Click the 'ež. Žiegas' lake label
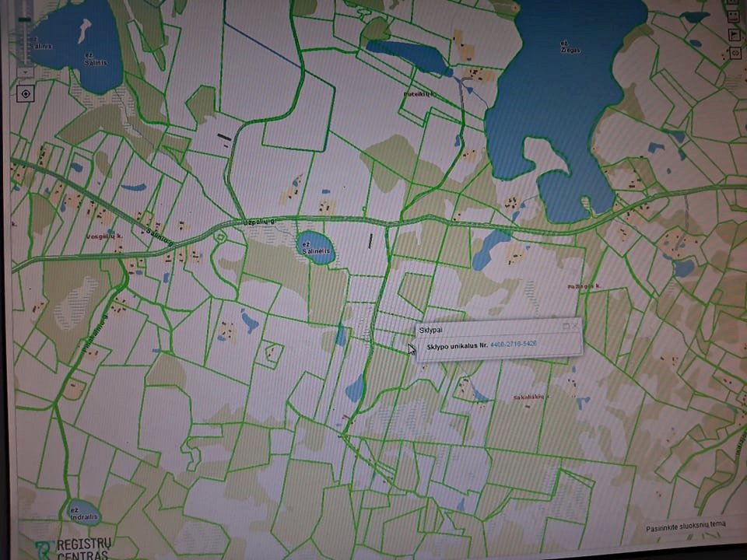Viewport: 747px width, 560px height. [x=570, y=47]
